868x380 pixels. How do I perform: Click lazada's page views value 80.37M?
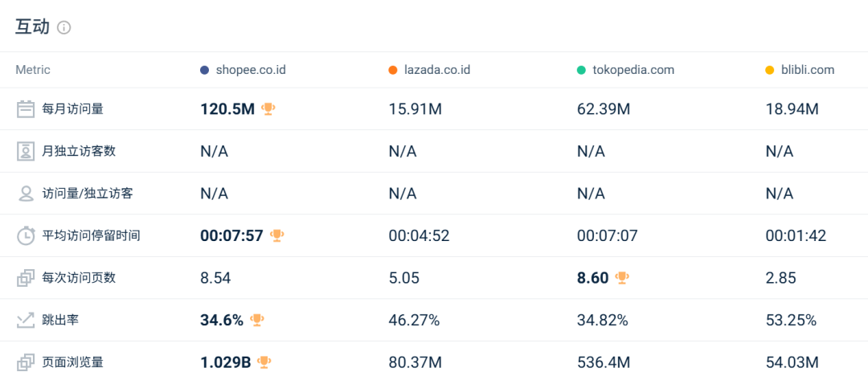(x=416, y=362)
